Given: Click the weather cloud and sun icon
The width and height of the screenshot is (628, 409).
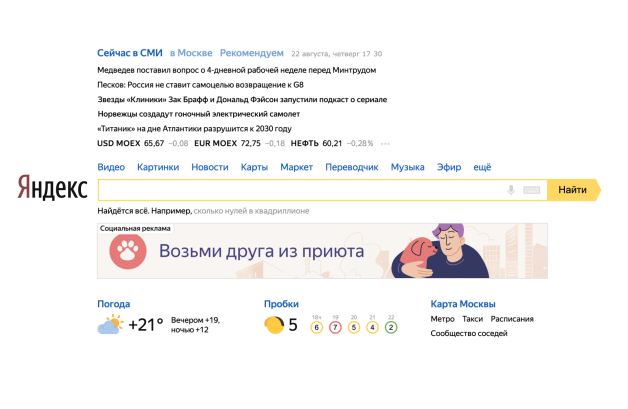Looking at the screenshot, I should pos(110,325).
